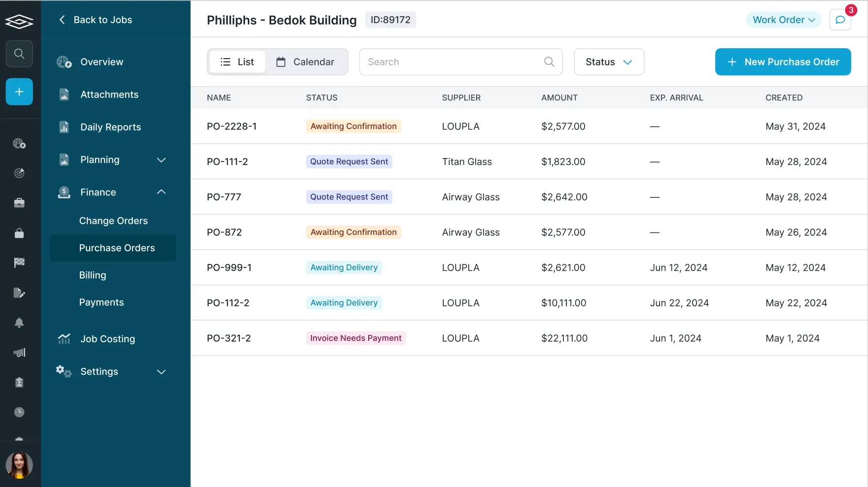Open the megaphone announcements icon
This screenshot has height=487, width=868.
19,353
